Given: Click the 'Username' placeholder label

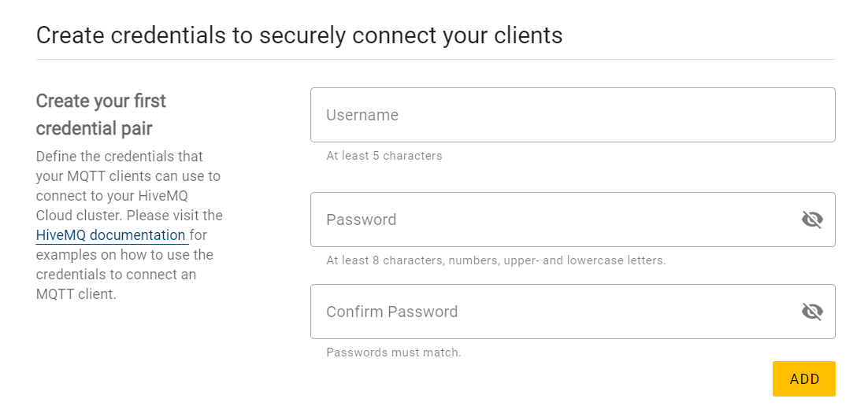Looking at the screenshot, I should [362, 115].
